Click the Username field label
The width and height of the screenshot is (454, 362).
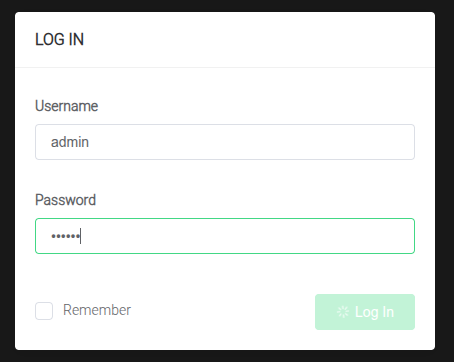pos(67,106)
